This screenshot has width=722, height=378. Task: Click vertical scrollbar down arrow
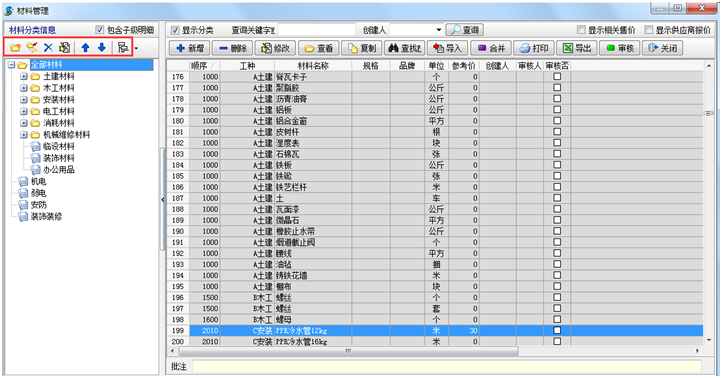[708, 340]
